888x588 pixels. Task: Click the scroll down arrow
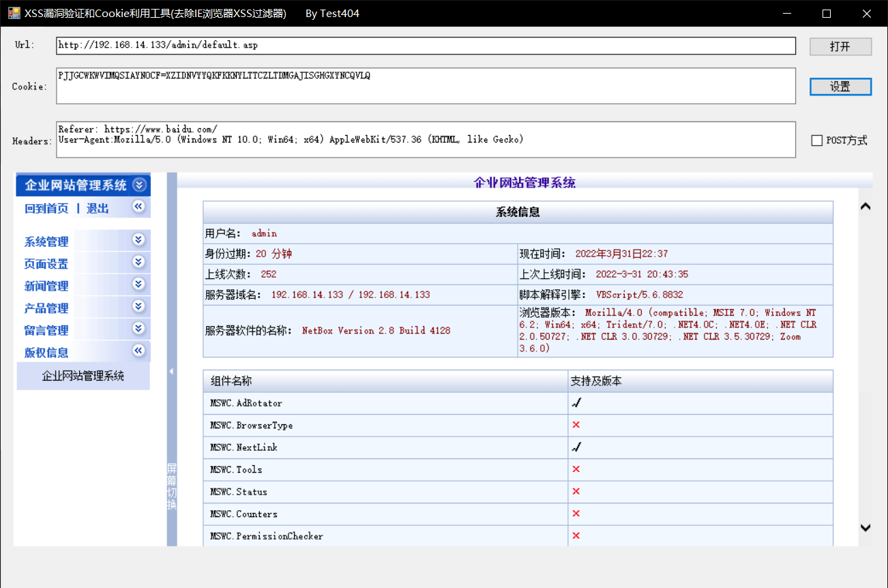[865, 527]
